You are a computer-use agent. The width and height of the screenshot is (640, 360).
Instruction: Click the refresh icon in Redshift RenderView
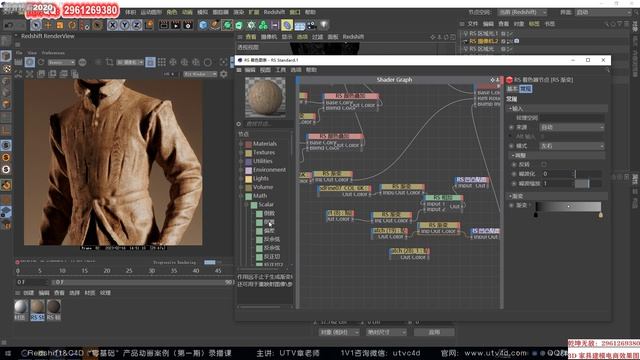click(x=41, y=62)
